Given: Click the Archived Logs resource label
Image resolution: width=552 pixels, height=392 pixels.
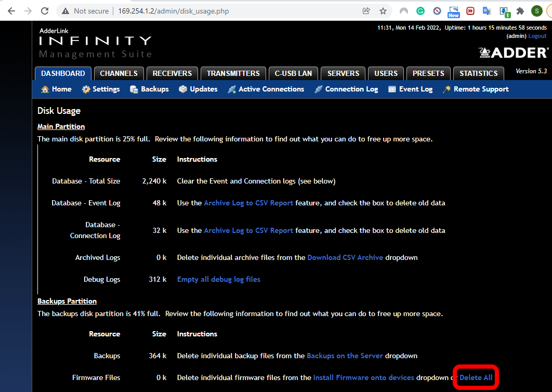Looking at the screenshot, I should click(98, 257).
